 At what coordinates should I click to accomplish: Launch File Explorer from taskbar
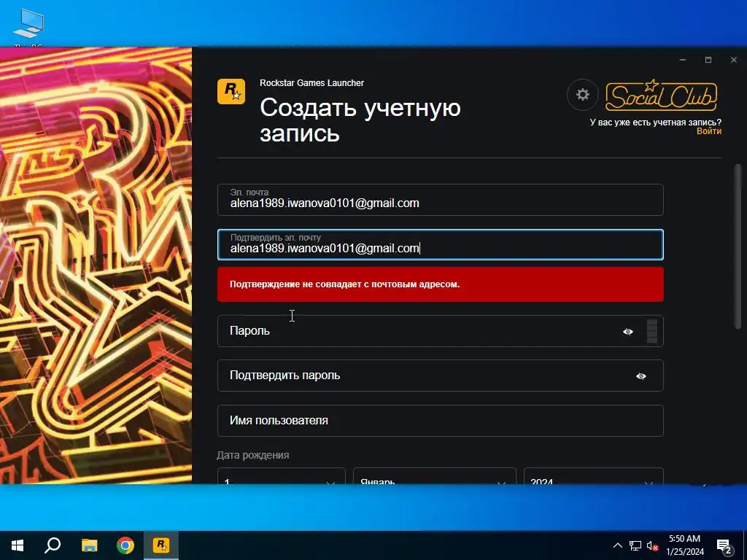(89, 545)
